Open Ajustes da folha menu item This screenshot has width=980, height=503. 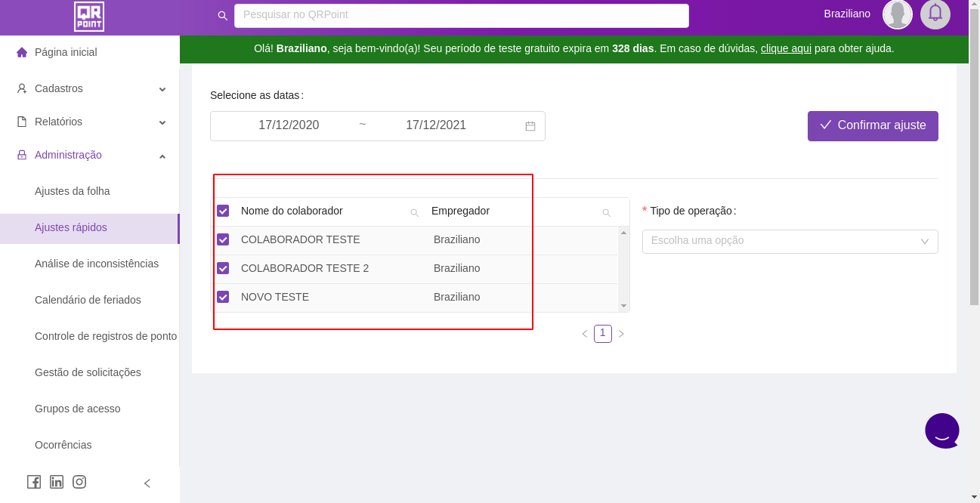[x=73, y=191]
